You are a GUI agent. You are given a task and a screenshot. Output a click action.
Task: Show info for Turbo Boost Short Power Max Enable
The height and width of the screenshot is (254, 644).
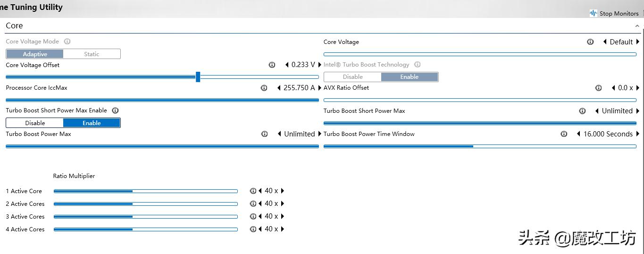pos(115,110)
